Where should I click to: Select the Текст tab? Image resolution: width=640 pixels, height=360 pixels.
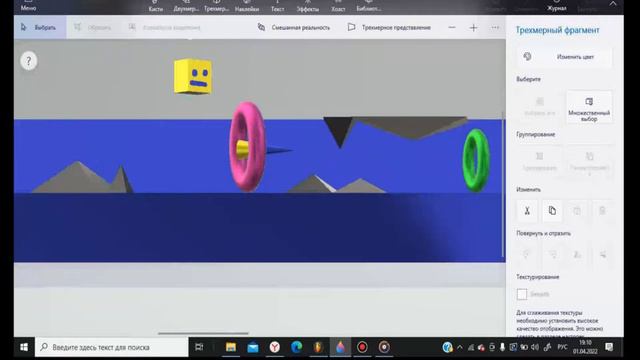click(278, 6)
